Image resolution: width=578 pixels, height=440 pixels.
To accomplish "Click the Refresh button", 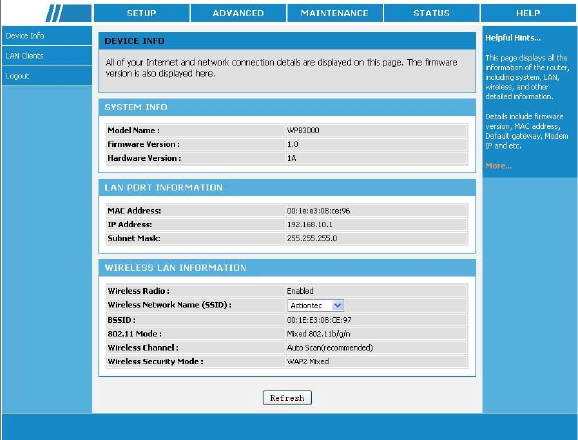I will pyautogui.click(x=287, y=398).
